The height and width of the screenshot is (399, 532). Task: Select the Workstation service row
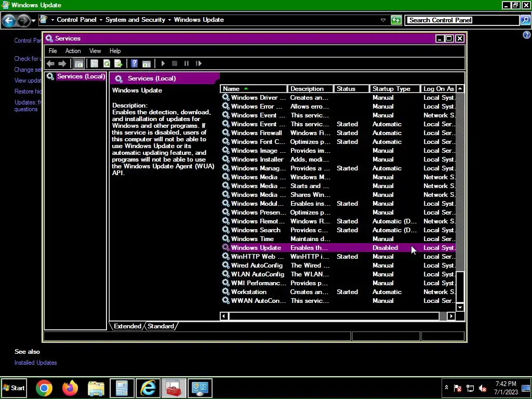click(338, 292)
